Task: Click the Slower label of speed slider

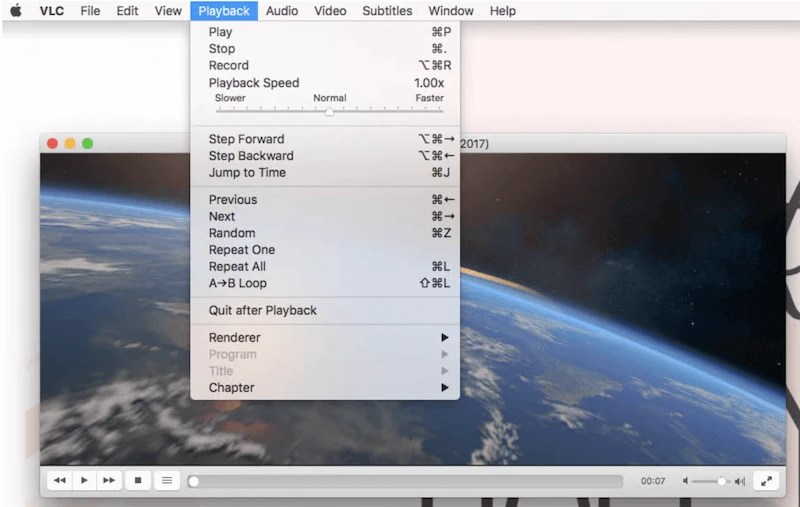Action: pos(230,98)
